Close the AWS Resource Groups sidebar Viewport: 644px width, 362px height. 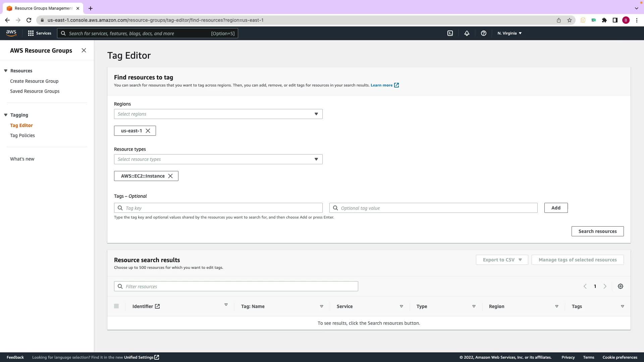click(84, 50)
